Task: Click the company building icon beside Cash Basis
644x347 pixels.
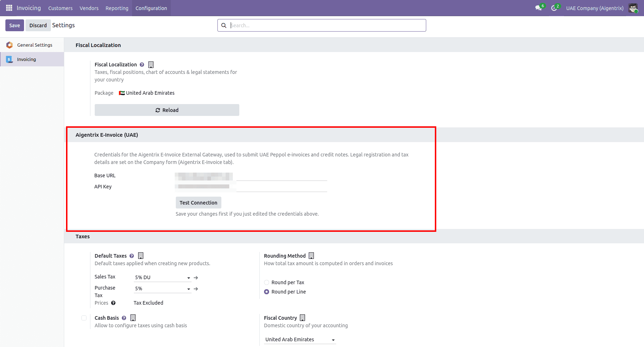Action: click(x=133, y=318)
